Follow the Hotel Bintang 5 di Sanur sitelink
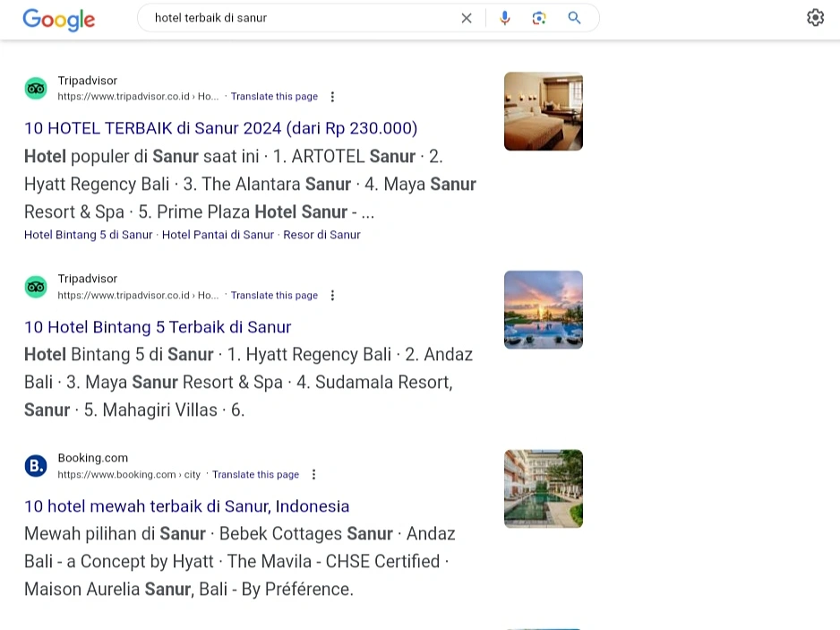 pos(89,235)
